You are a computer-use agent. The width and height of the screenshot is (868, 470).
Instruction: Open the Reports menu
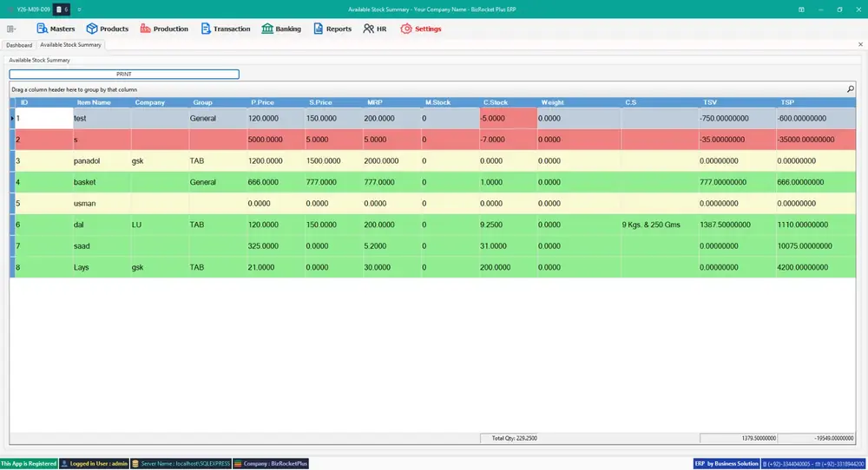point(332,29)
